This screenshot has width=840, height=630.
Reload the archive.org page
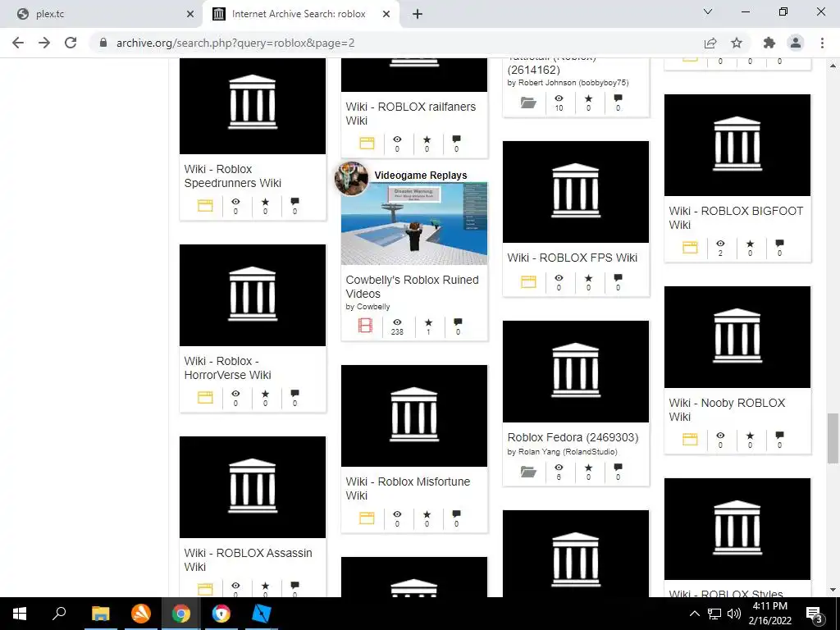coord(71,43)
